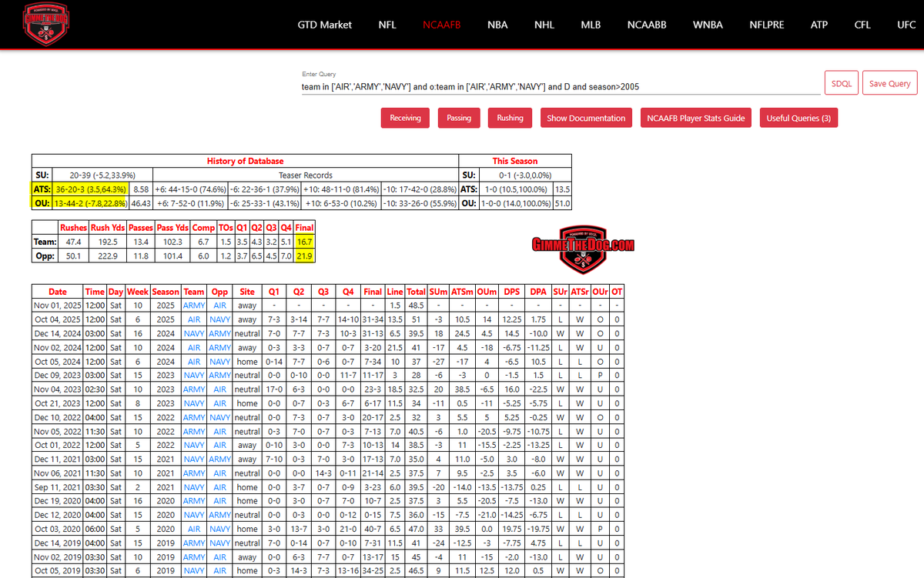Click the 'History of Database' heading
Image resolution: width=924 pixels, height=578 pixels.
[x=245, y=161]
